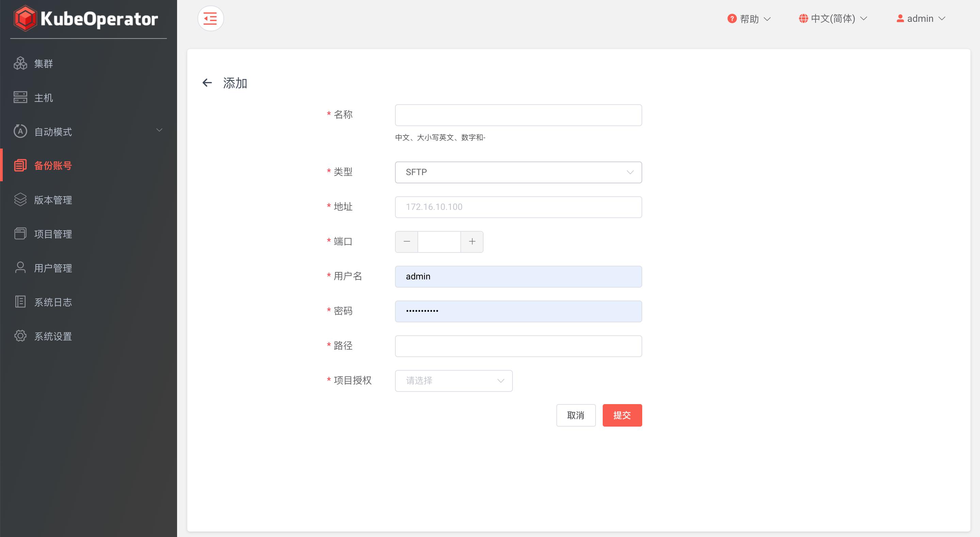This screenshot has height=537, width=980.
Task: Go to the 集群 menu item
Action: coord(88,64)
